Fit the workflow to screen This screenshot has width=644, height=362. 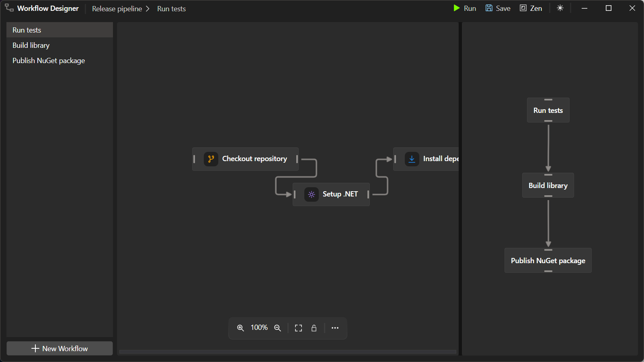tap(298, 328)
